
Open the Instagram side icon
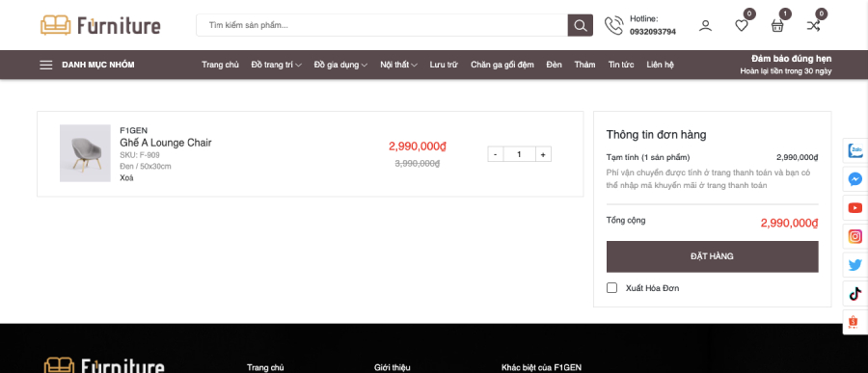tap(855, 236)
